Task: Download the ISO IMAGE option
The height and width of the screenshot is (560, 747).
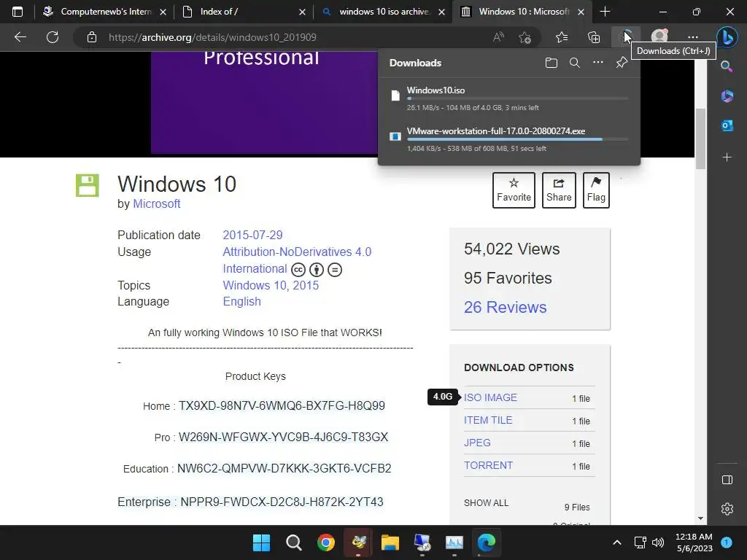Action: click(490, 397)
